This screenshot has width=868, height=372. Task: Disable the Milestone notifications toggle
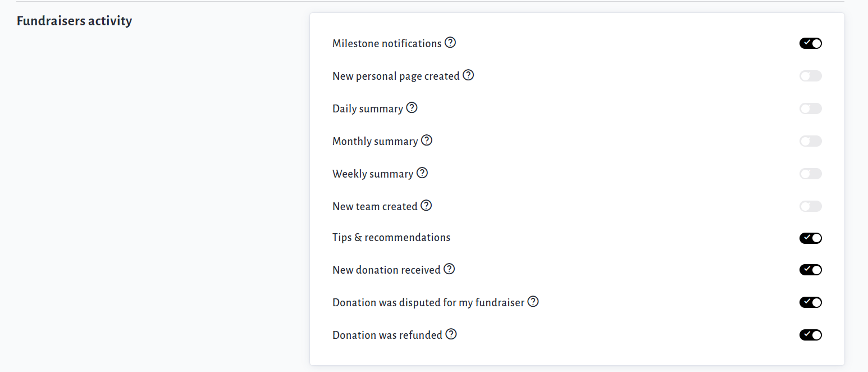pos(810,43)
